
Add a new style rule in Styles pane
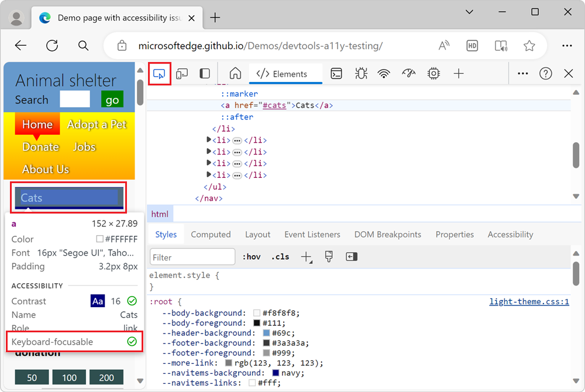pyautogui.click(x=307, y=256)
